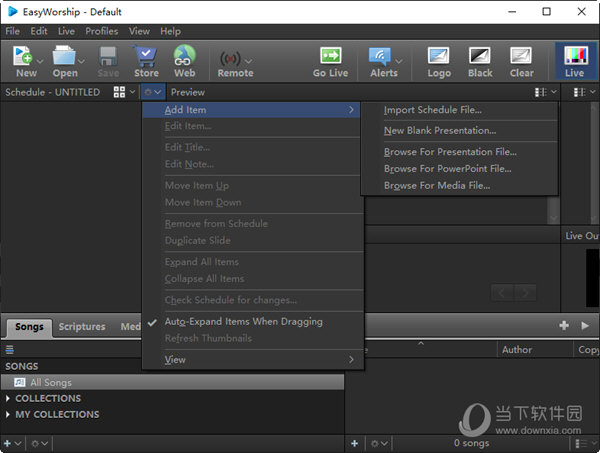Click the "0 songs" status text

coord(471,443)
